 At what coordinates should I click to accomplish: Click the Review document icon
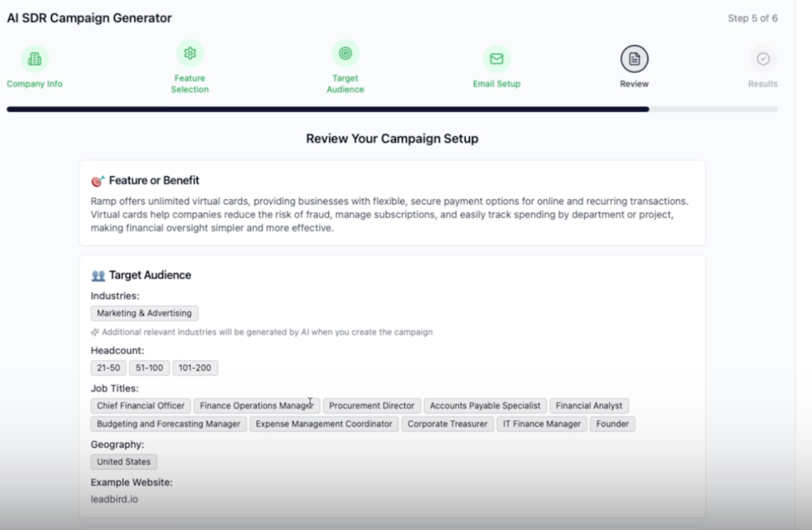[x=634, y=59]
